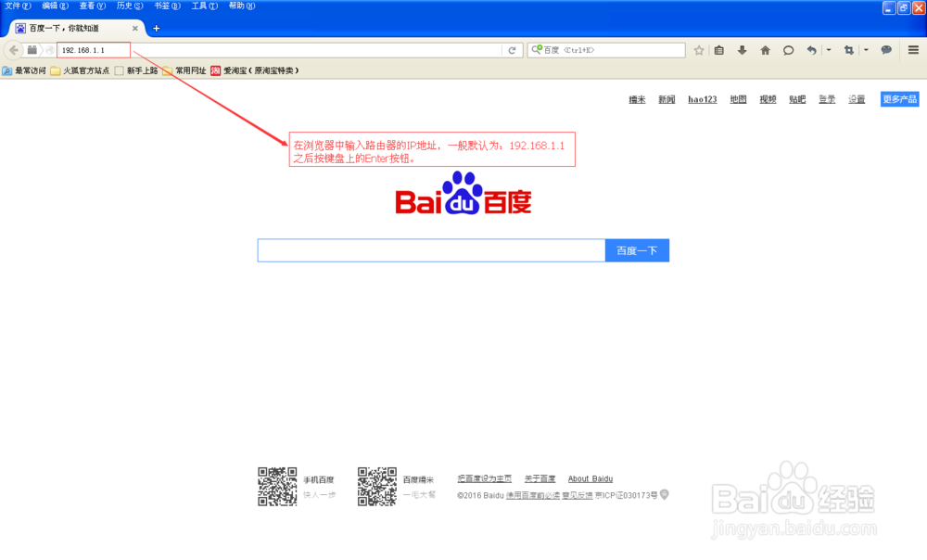Image resolution: width=927 pixels, height=560 pixels.
Task: Go back with the browser back arrow
Action: 14,50
